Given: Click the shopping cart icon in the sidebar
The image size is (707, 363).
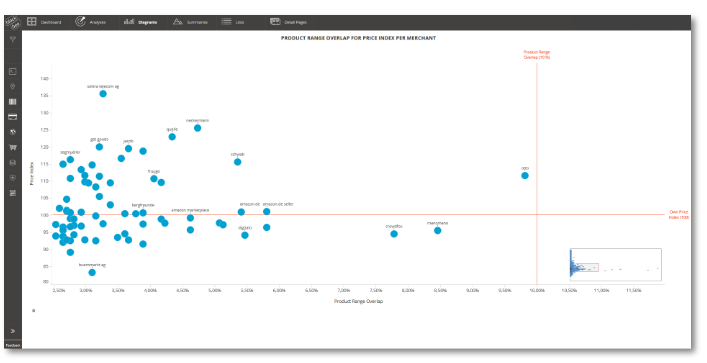Looking at the screenshot, I should pyautogui.click(x=13, y=147).
